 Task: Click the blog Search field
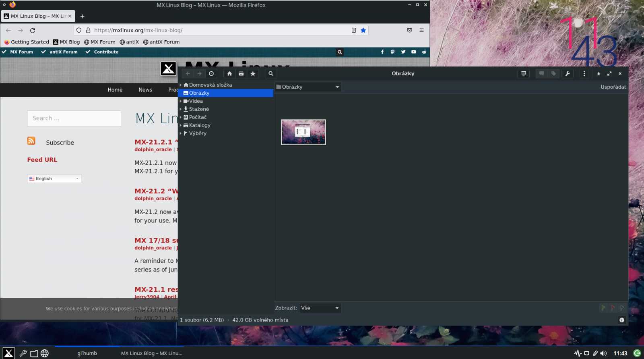(74, 118)
